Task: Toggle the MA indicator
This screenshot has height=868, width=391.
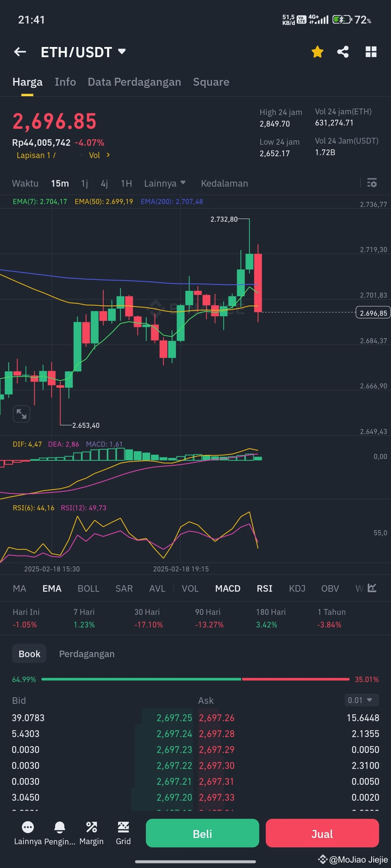Action: tap(20, 588)
